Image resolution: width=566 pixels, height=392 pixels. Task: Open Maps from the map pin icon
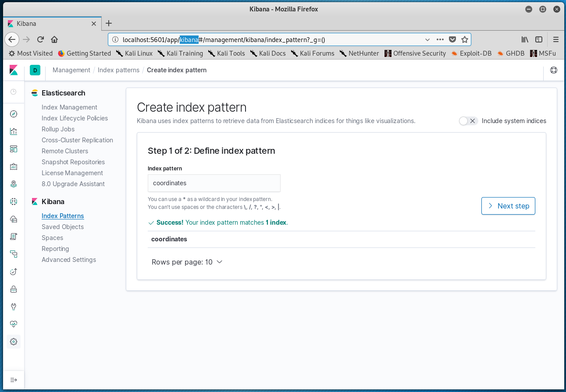coord(14,184)
